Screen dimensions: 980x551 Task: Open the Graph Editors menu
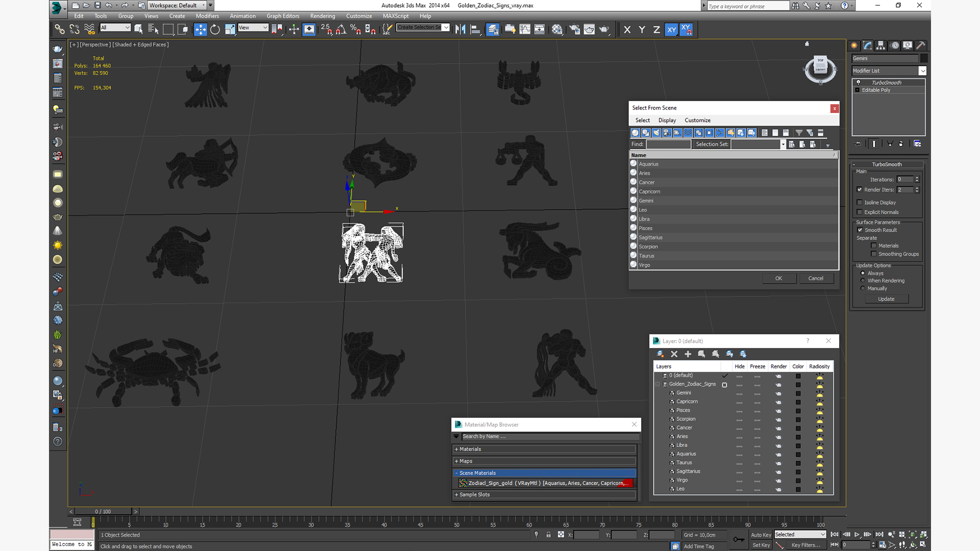click(283, 16)
